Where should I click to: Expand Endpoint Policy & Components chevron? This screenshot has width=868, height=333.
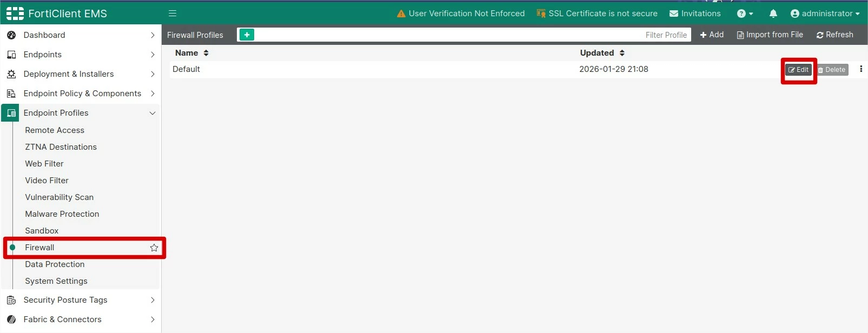153,94
